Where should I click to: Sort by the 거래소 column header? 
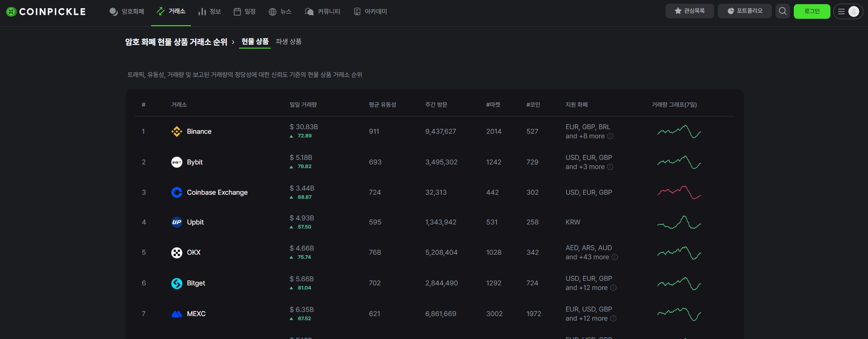tap(179, 105)
